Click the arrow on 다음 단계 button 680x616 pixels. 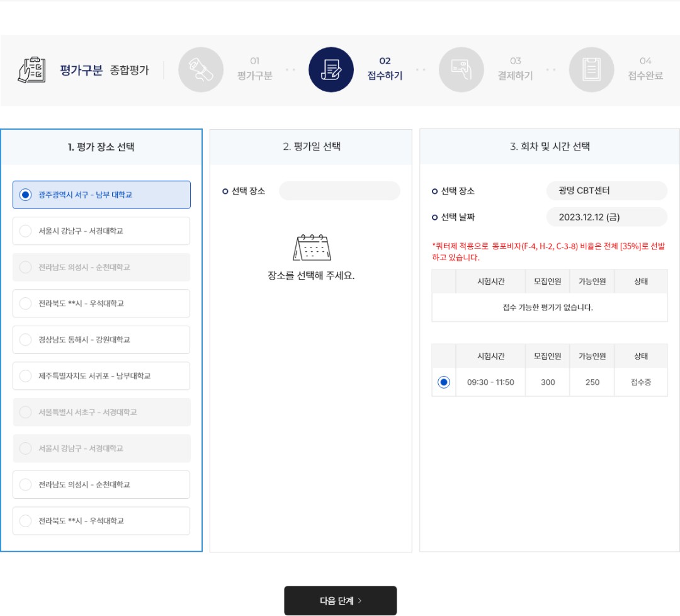click(x=360, y=601)
